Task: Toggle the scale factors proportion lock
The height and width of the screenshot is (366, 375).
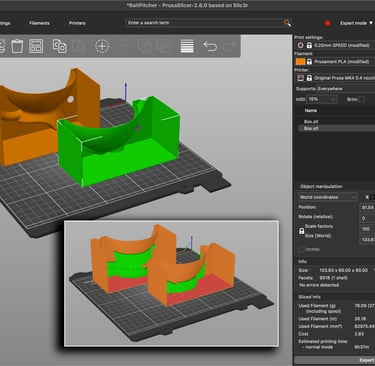Action: point(302,231)
